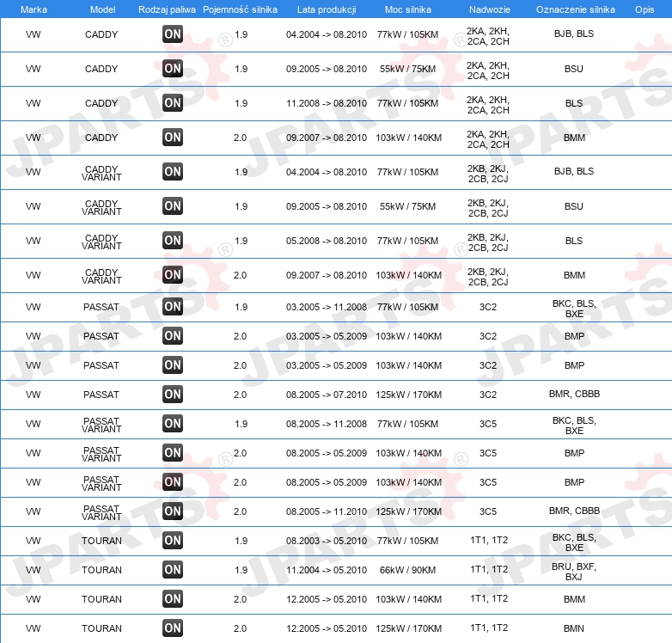Click the '2.0' capacity cell in the CADDY BMM 2KA row
Image resolution: width=672 pixels, height=643 pixels.
(240, 138)
